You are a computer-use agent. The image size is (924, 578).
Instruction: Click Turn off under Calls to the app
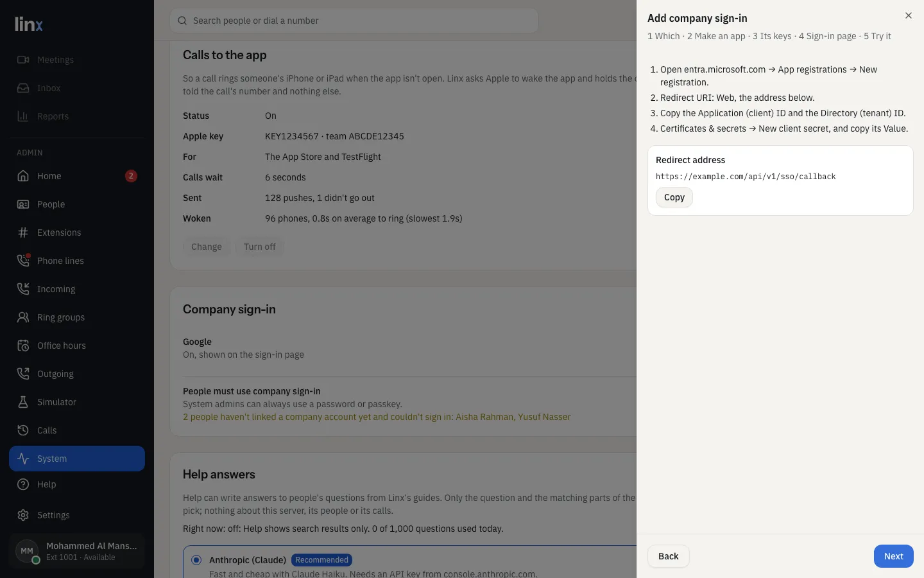(x=260, y=247)
